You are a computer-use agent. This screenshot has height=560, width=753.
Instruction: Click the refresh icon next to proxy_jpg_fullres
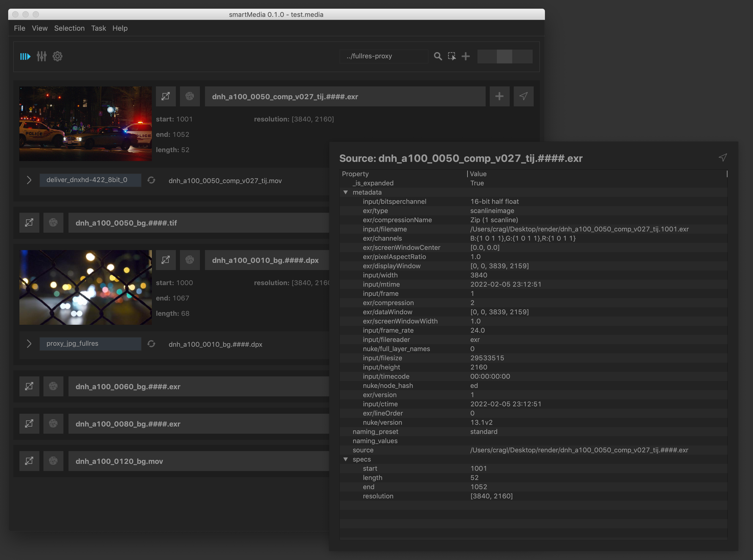click(151, 344)
